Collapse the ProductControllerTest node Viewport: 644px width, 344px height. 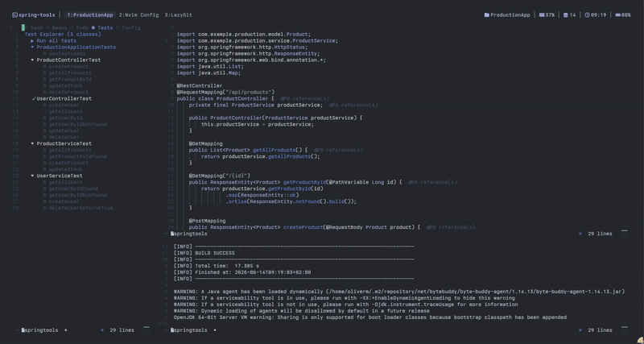click(32, 60)
